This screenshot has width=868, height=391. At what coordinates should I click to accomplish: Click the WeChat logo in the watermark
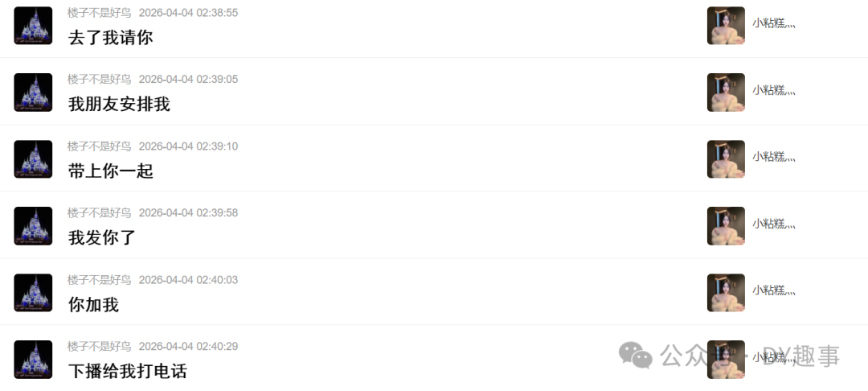click(x=635, y=355)
